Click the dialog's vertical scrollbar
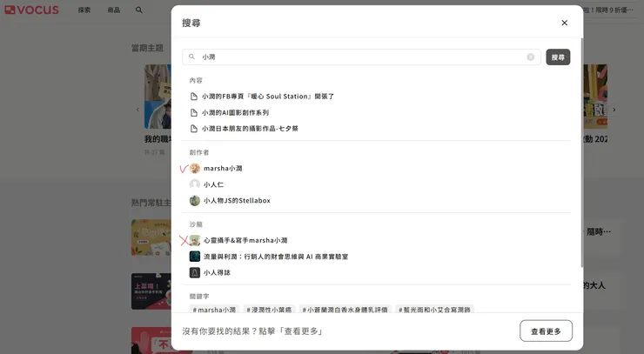 pyautogui.click(x=581, y=153)
